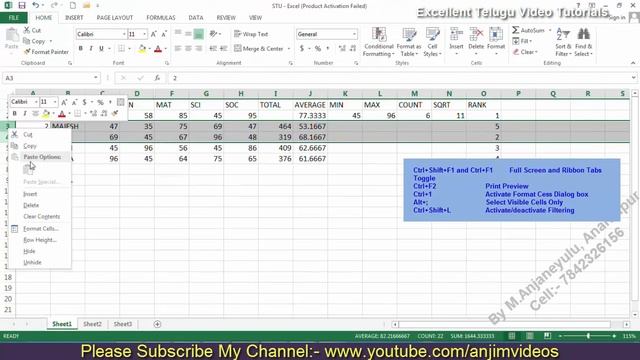The image size is (640, 360).
Task: Open the Fill options
Action: (x=522, y=41)
